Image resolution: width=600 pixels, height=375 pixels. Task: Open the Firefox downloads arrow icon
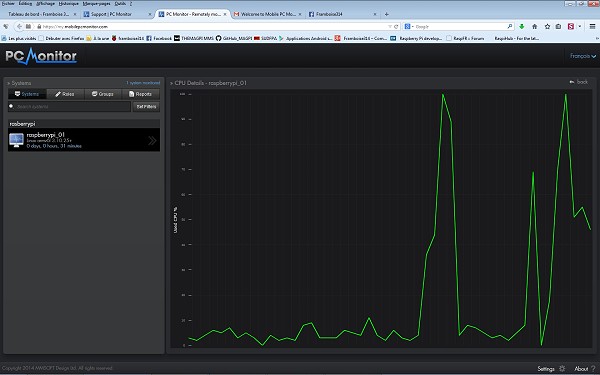coord(522,26)
